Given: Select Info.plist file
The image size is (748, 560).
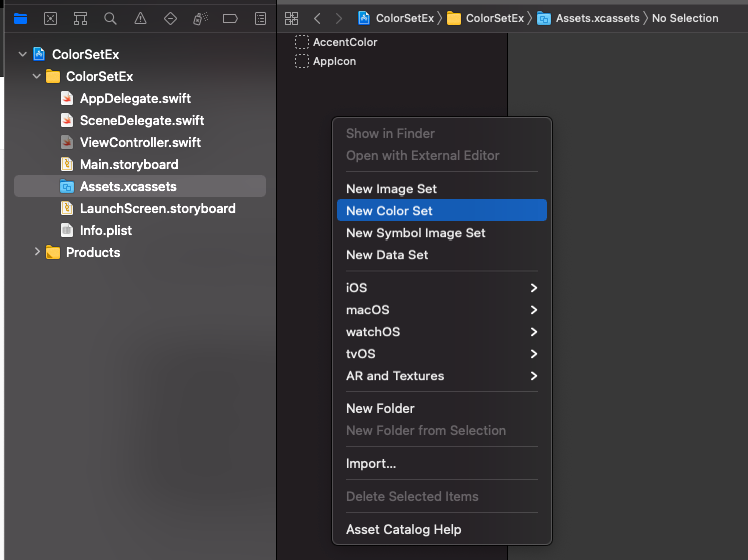Looking at the screenshot, I should click(105, 230).
